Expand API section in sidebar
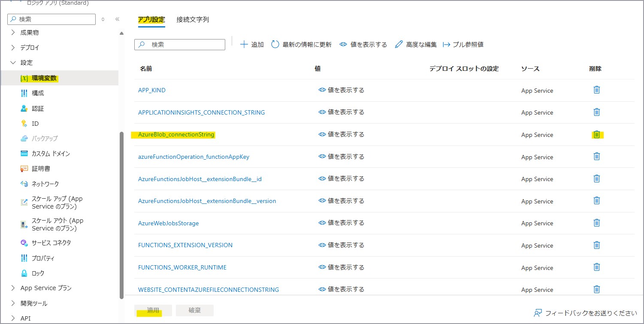The height and width of the screenshot is (324, 644). (x=13, y=318)
